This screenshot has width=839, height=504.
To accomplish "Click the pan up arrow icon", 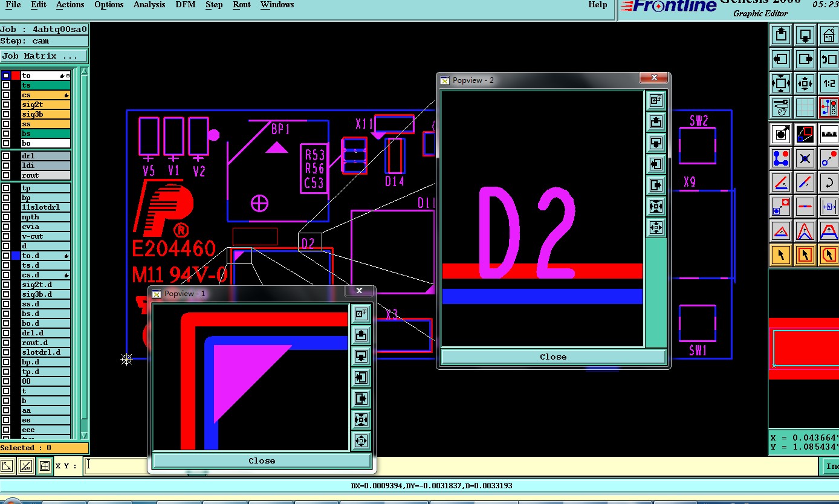I will [x=781, y=35].
